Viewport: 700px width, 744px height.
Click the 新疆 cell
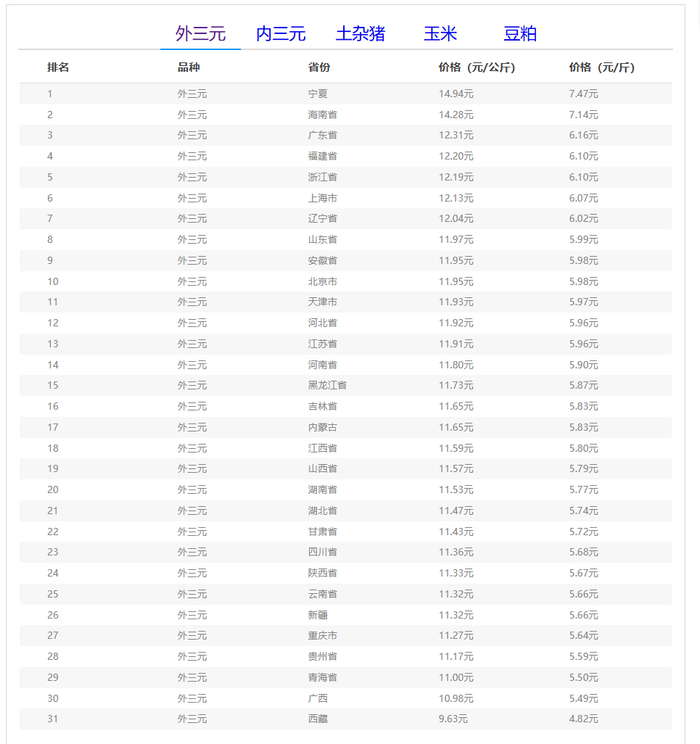[x=317, y=615]
